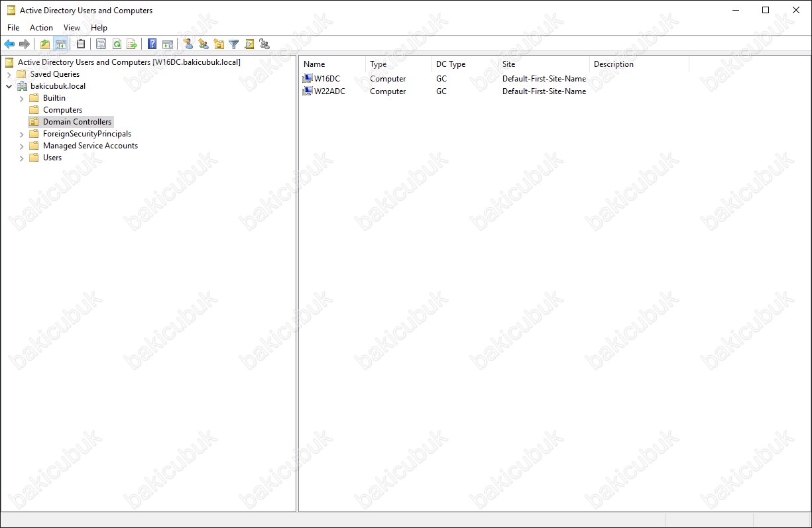The height and width of the screenshot is (528, 812).
Task: Maximize the Active Directory window
Action: click(766, 10)
